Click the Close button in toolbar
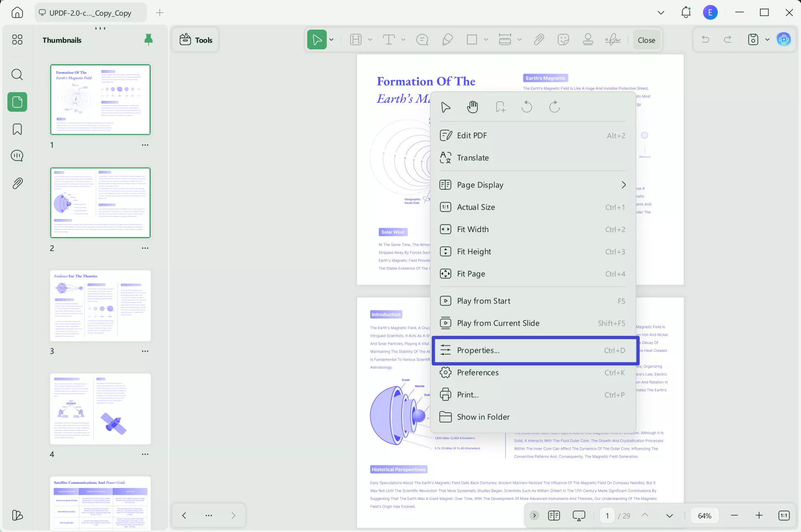The height and width of the screenshot is (532, 801). pos(646,40)
